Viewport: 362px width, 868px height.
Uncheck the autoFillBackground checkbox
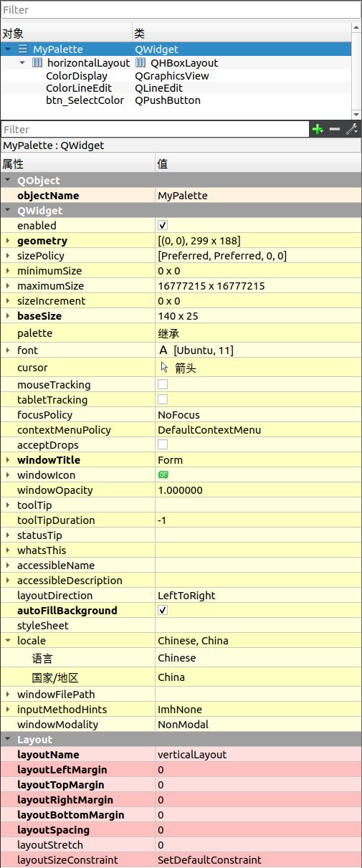[163, 610]
